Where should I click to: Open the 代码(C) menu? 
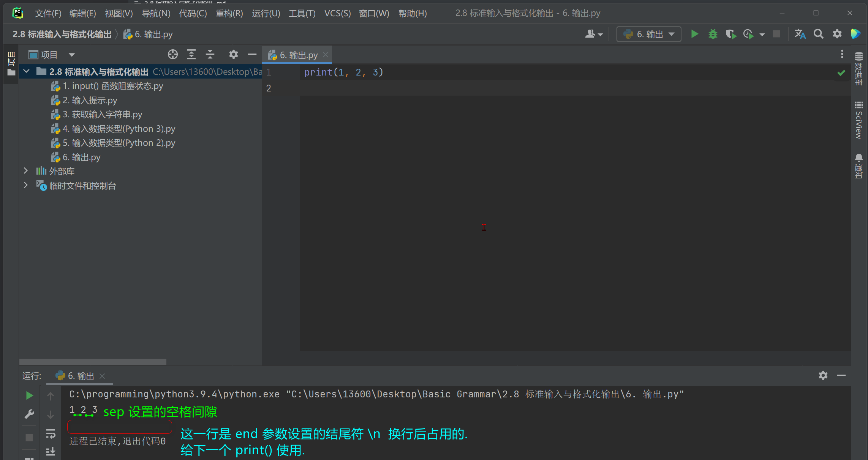[193, 14]
